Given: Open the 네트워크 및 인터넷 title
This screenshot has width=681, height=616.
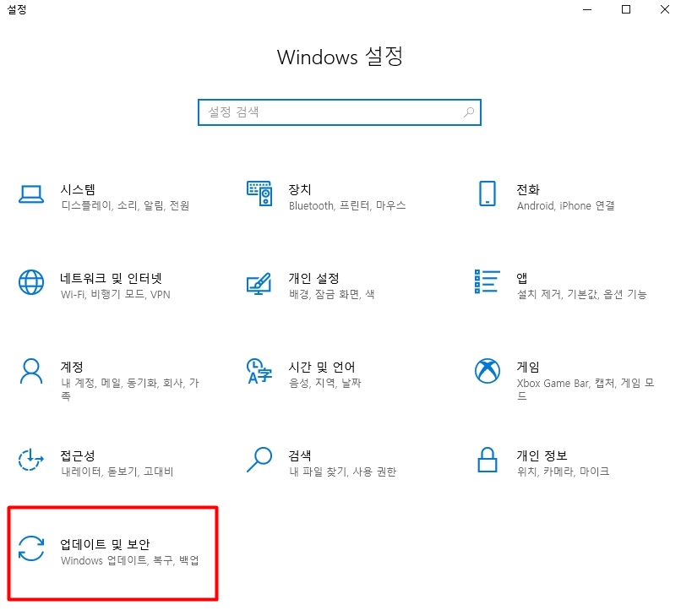Looking at the screenshot, I should click(x=112, y=278).
